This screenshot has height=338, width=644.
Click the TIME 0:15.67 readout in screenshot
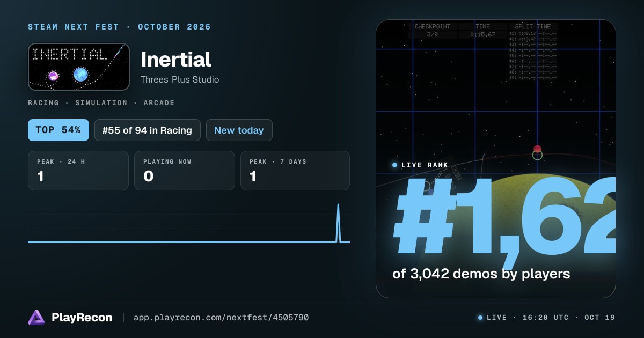click(x=482, y=30)
